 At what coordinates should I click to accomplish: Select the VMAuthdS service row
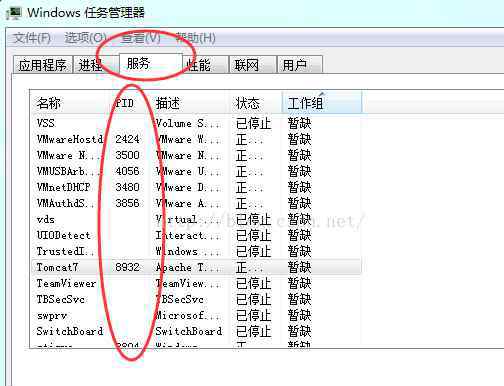point(196,203)
